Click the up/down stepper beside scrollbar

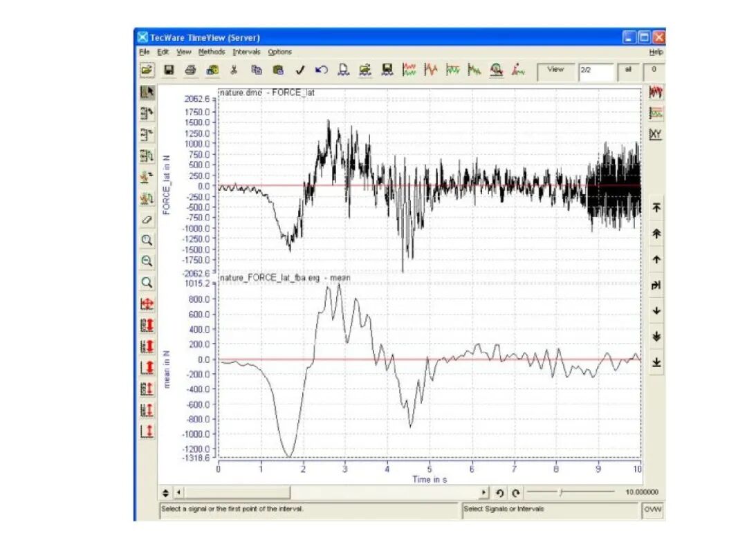pos(166,493)
